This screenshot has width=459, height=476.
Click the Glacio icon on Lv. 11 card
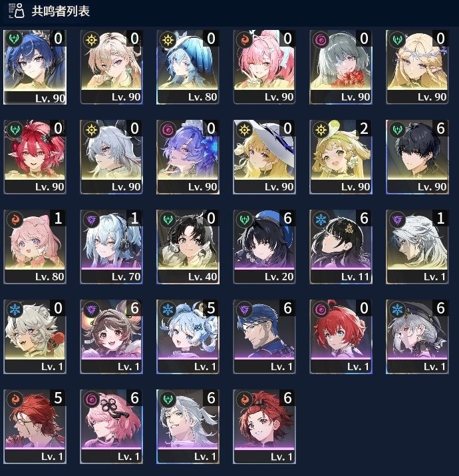coord(321,220)
